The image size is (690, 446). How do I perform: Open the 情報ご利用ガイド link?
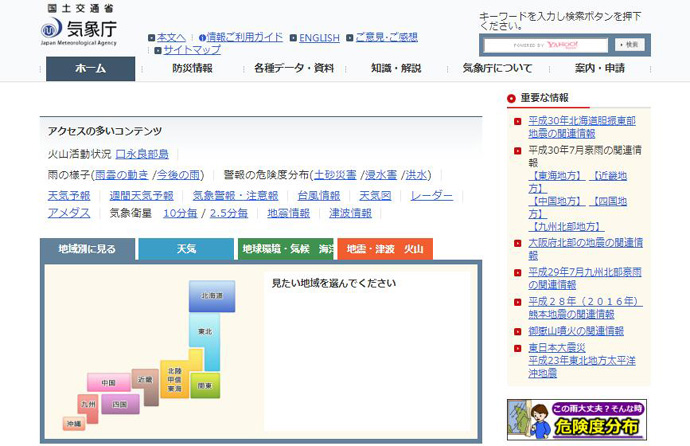(245, 37)
